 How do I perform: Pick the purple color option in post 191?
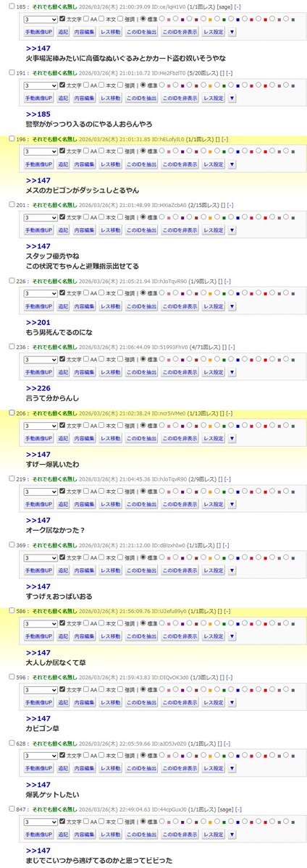click(176, 85)
